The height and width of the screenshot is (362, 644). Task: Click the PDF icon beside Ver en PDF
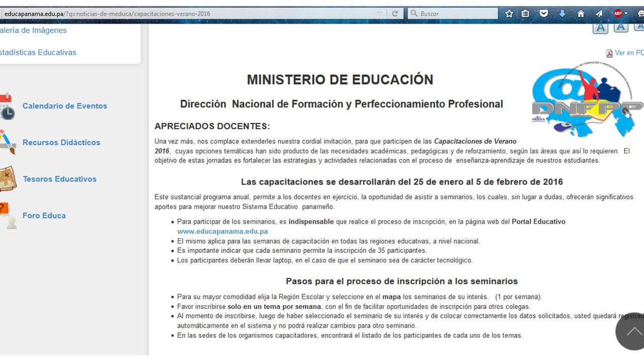click(609, 53)
